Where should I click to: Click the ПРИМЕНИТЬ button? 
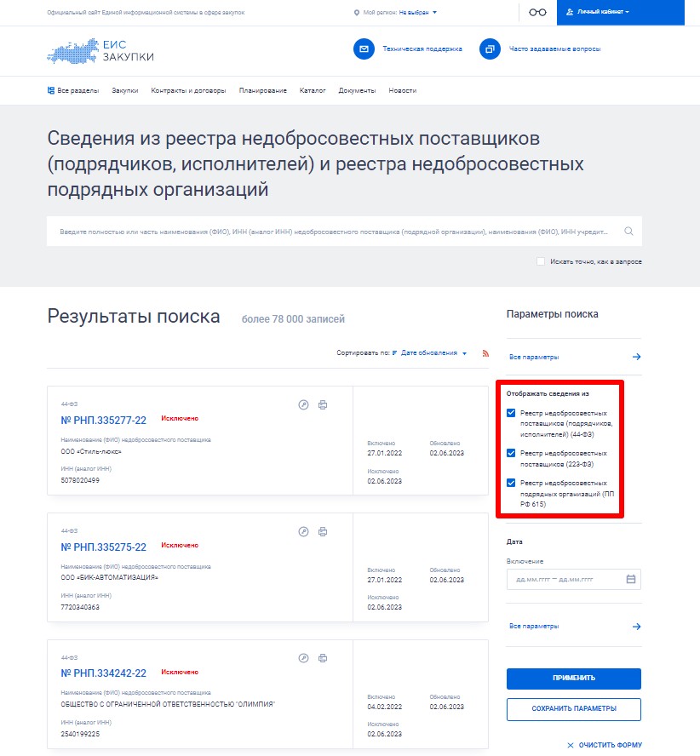(x=574, y=679)
